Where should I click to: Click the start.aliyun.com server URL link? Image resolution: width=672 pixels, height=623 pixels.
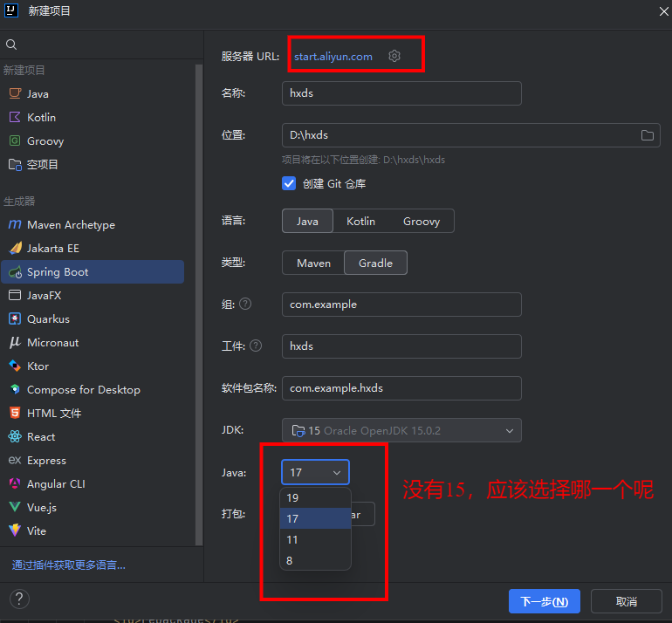pos(333,57)
